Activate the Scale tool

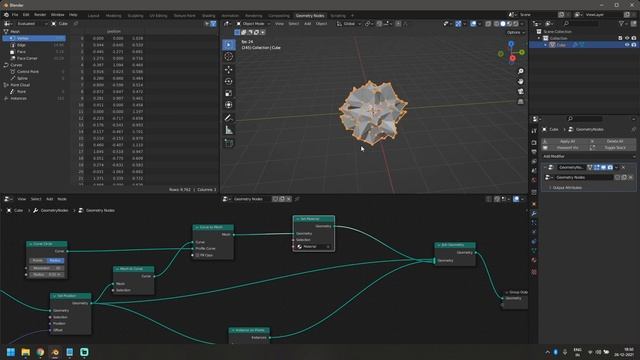(x=229, y=93)
